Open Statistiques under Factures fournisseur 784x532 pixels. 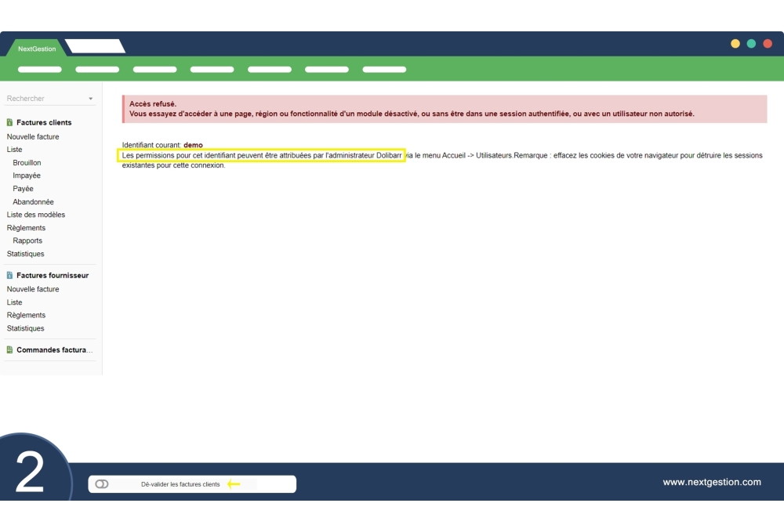click(25, 328)
